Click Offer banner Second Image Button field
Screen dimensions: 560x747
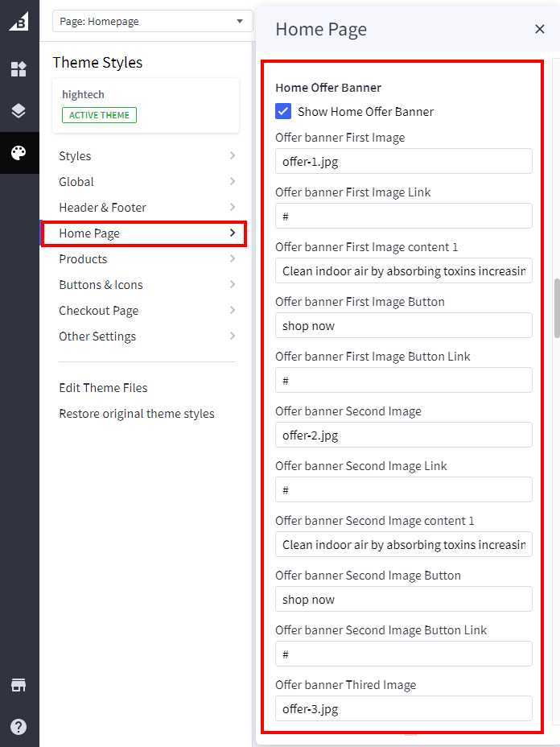[x=403, y=599]
